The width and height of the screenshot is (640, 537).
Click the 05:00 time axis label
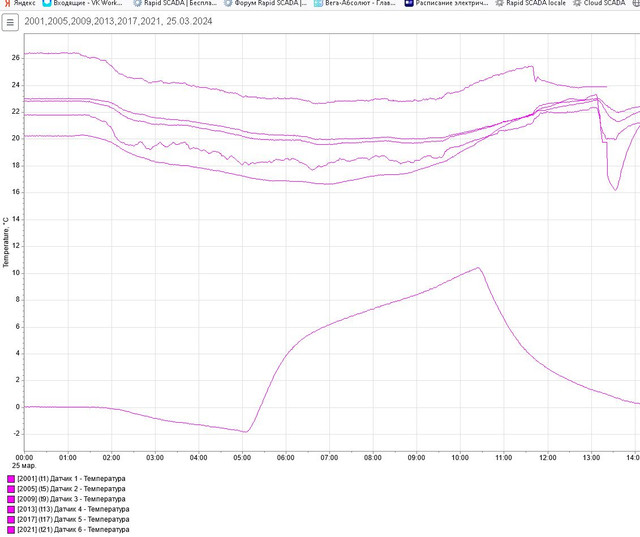[x=242, y=458]
